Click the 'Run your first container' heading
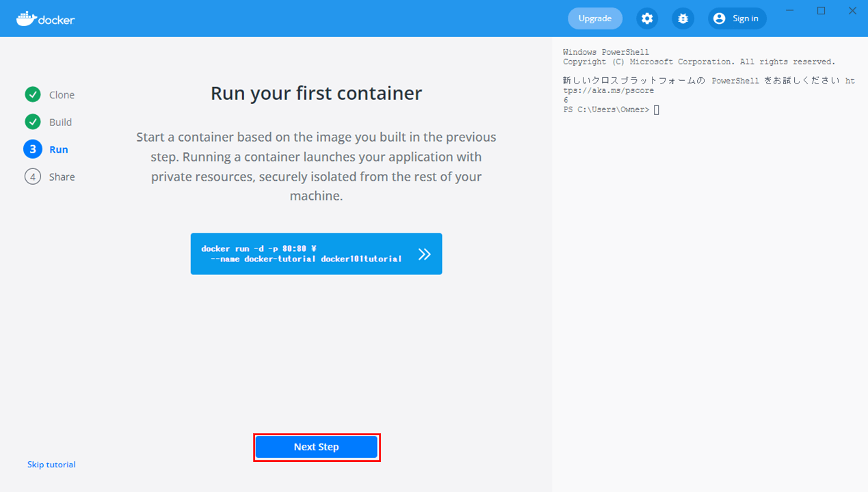The height and width of the screenshot is (492, 868). [316, 93]
